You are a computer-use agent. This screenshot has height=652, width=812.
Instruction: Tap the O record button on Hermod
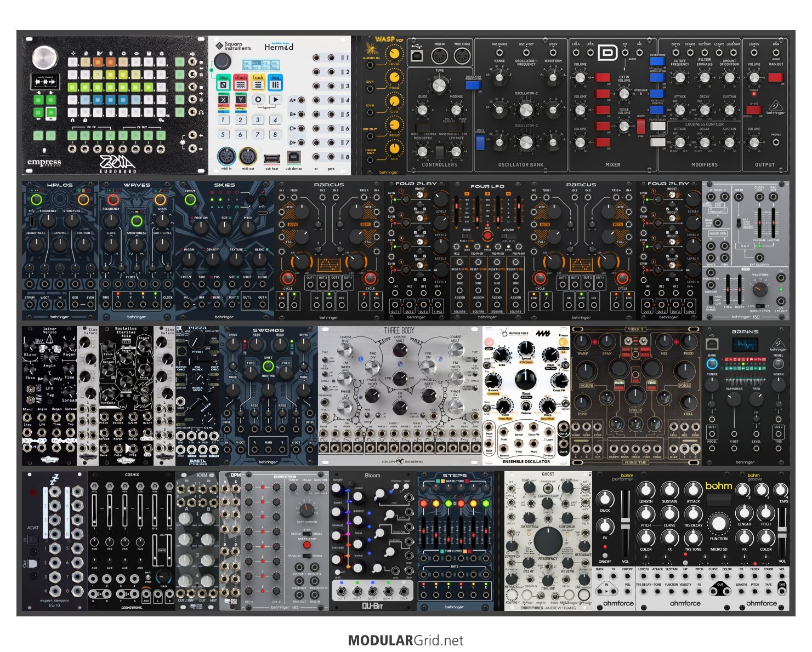click(x=258, y=100)
